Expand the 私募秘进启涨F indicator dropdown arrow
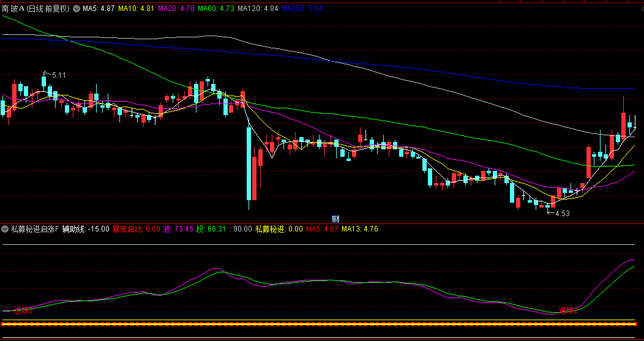644x341 pixels. pos(6,229)
